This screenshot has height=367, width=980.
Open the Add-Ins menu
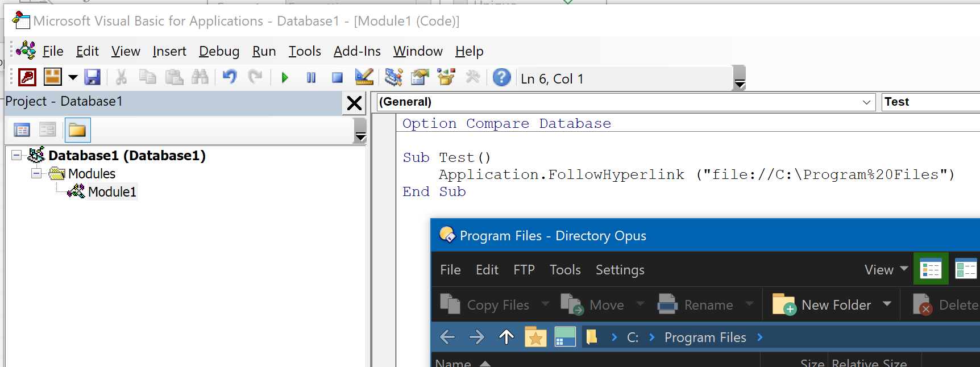pos(357,51)
